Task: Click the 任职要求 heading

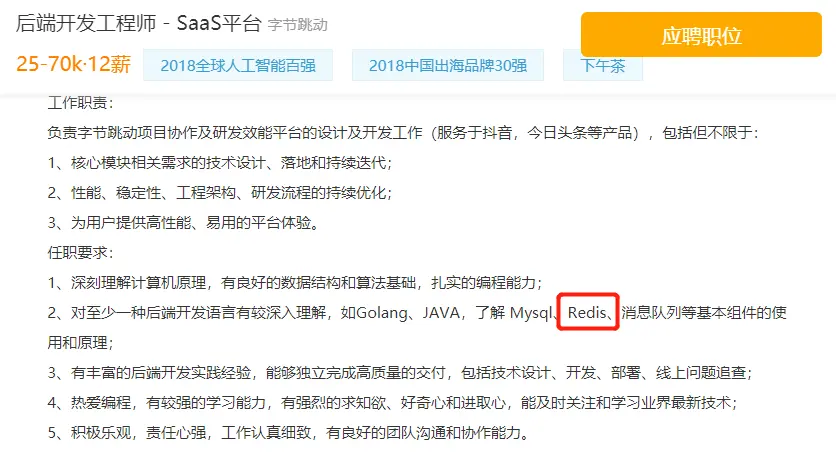Action: coord(80,252)
